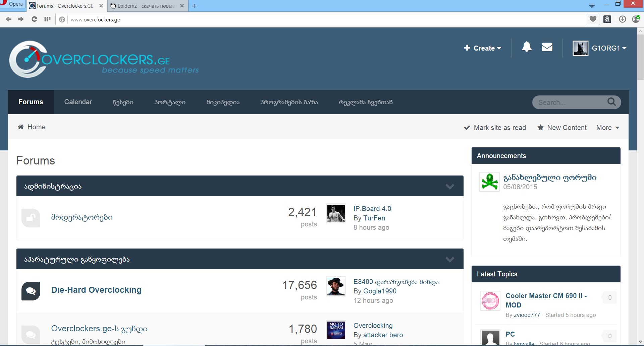Open the Speed Dial grid icon
The width and height of the screenshot is (644, 346).
click(x=47, y=19)
